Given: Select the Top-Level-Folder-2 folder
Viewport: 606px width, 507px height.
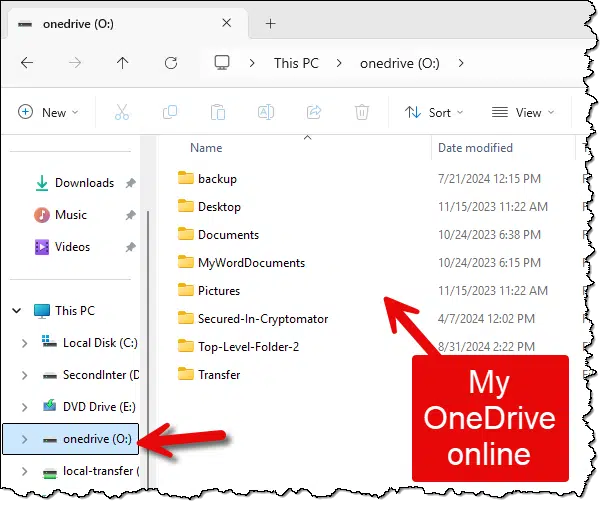Looking at the screenshot, I should click(248, 347).
